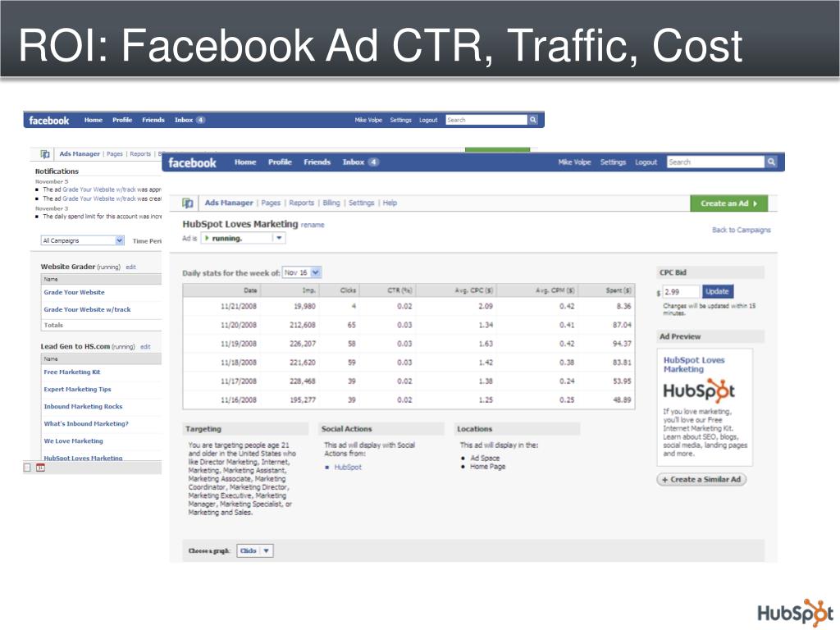
Task: Open the Help tab in Ads Manager bar
Action: [390, 203]
